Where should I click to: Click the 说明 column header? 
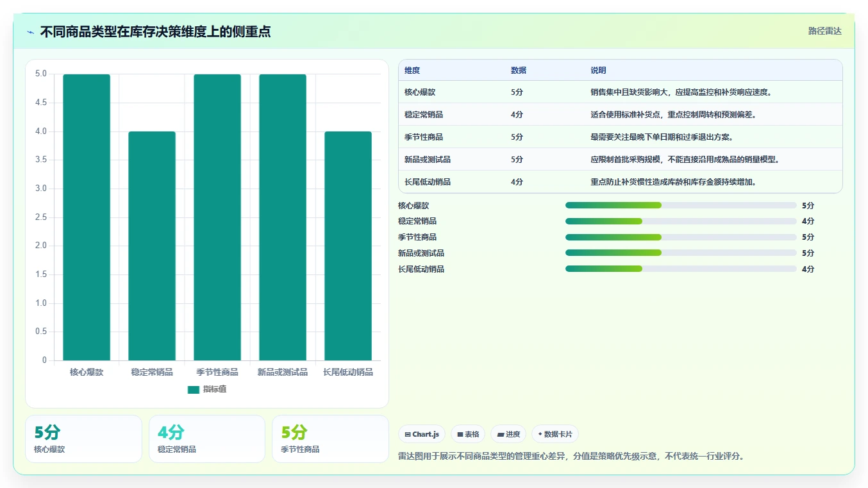tap(598, 71)
